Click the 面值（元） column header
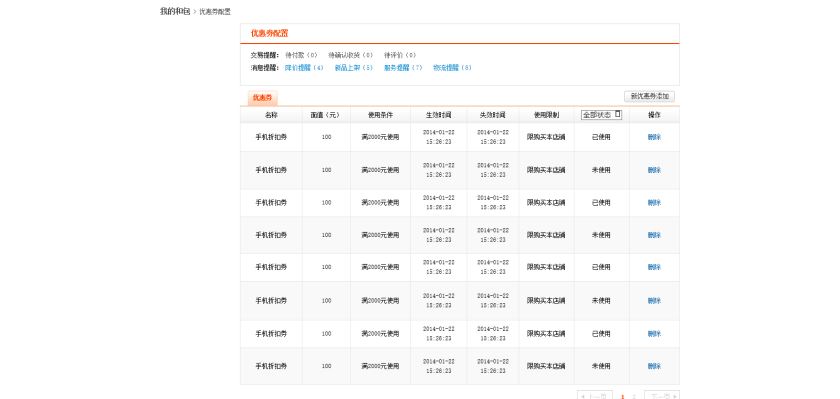 point(326,115)
